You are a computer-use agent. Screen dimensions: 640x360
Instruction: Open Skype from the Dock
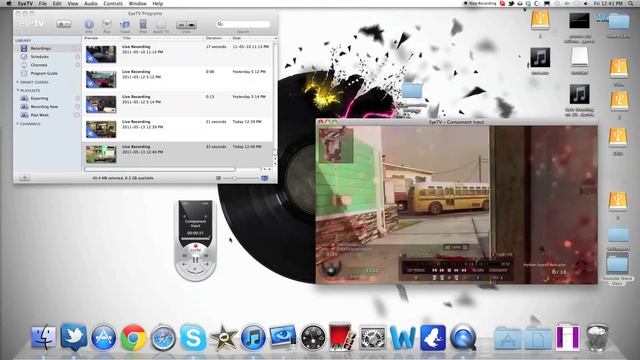point(193,338)
